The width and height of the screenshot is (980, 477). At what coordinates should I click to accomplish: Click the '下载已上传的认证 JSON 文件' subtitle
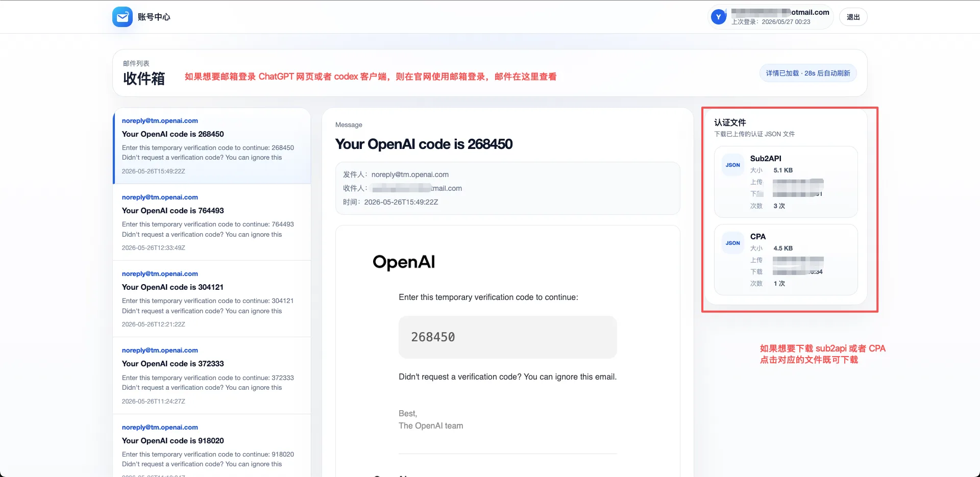[754, 134]
